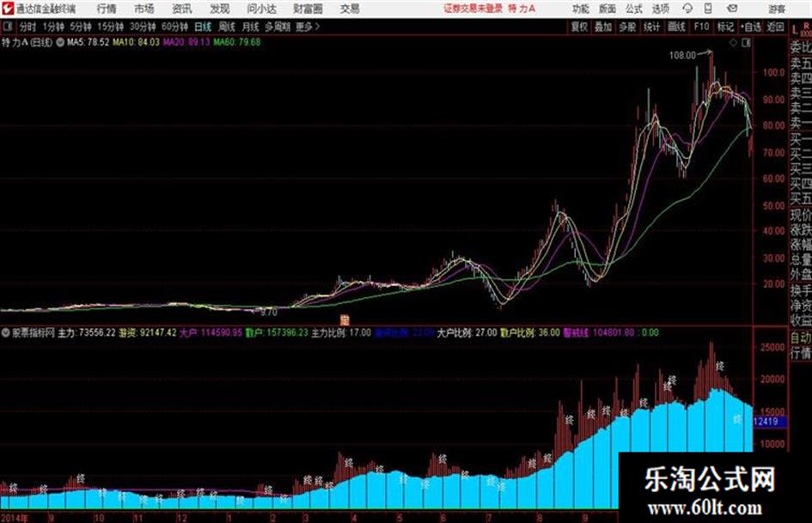
Task: Open the 版面 menu
Action: click(x=607, y=9)
